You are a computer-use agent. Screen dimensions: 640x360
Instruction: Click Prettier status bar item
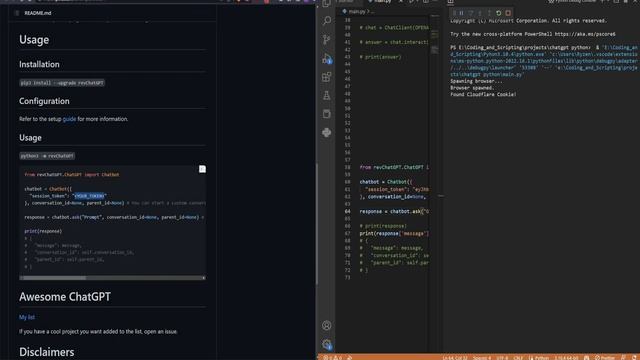[x=605, y=358]
